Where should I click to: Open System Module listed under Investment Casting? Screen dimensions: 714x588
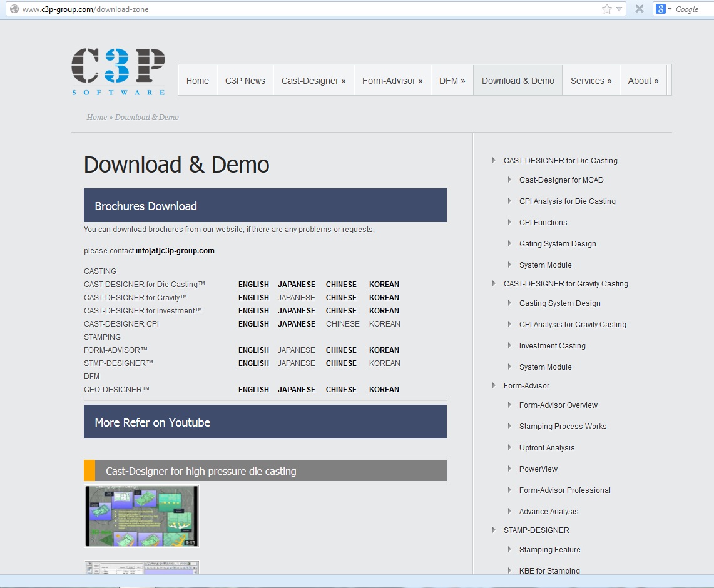coord(546,367)
